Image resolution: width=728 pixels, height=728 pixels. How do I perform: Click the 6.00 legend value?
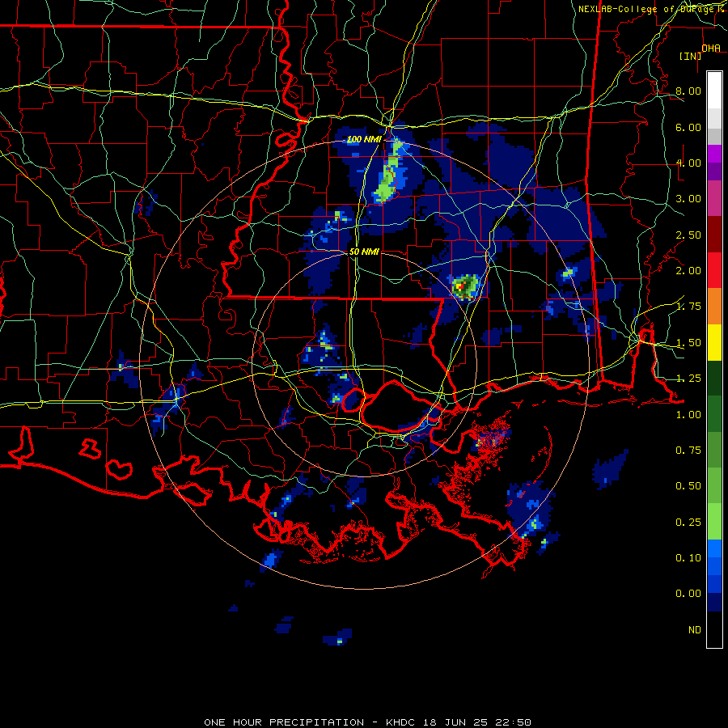(x=688, y=127)
